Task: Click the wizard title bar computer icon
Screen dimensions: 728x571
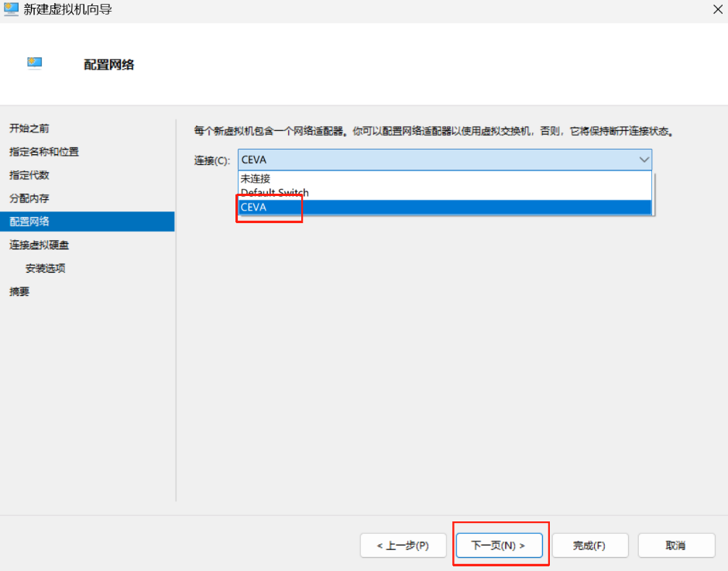Action: coord(11,9)
